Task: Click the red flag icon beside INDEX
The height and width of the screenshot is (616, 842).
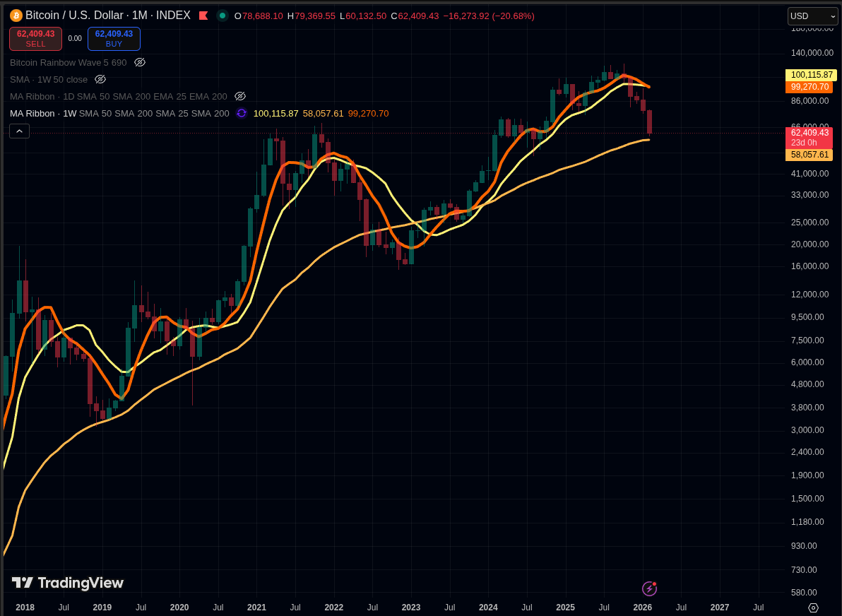Action: (x=203, y=16)
